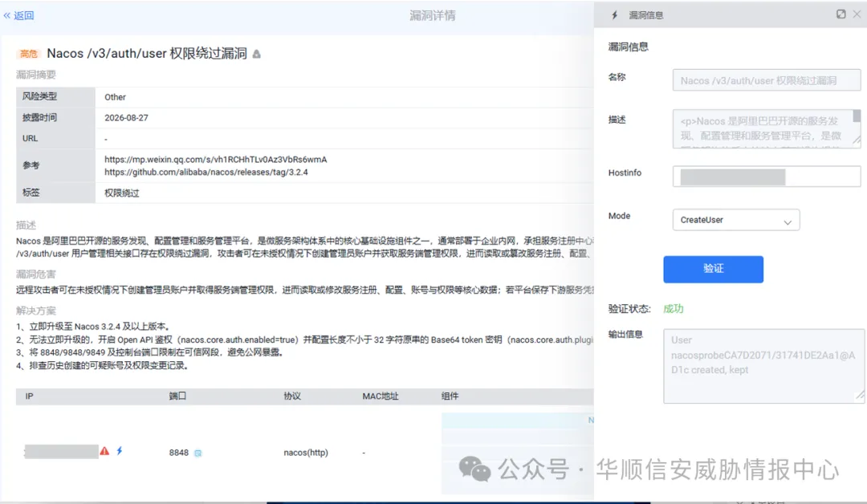Open the github.com nacos releases reference link
Screen dimensions: 867x504
point(206,172)
